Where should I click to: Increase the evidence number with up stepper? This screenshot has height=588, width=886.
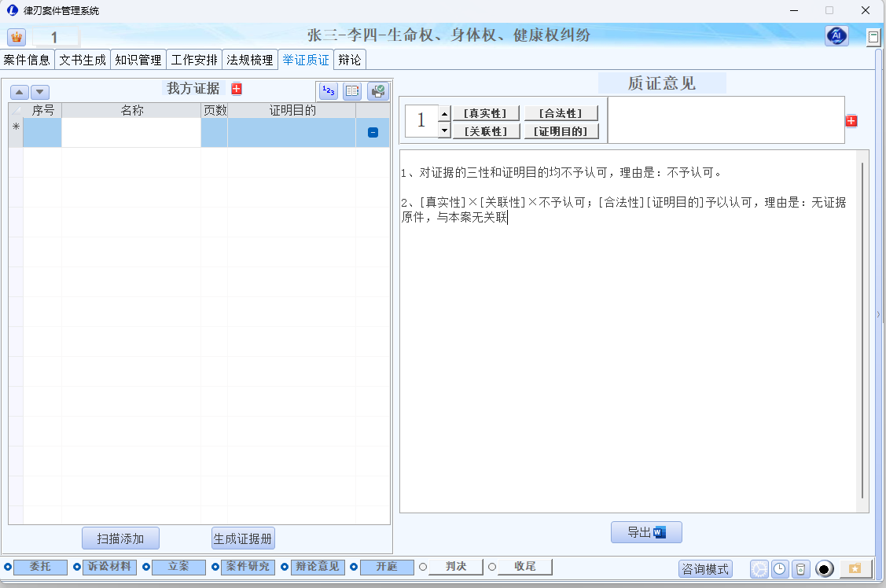(444, 113)
